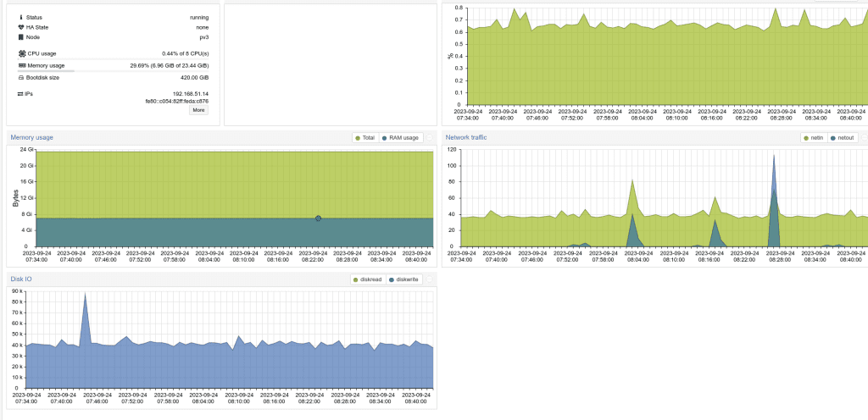Toggle the diskread legend series
This screenshot has height=420, width=868.
[x=369, y=279]
